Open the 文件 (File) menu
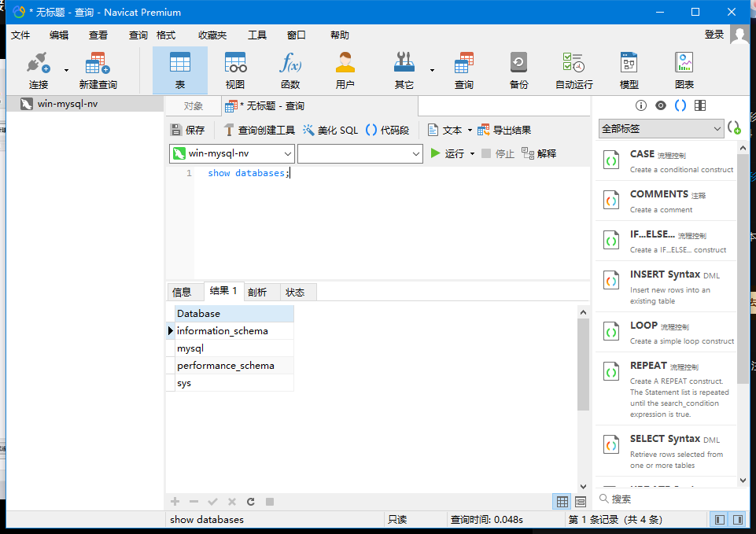 coord(20,35)
